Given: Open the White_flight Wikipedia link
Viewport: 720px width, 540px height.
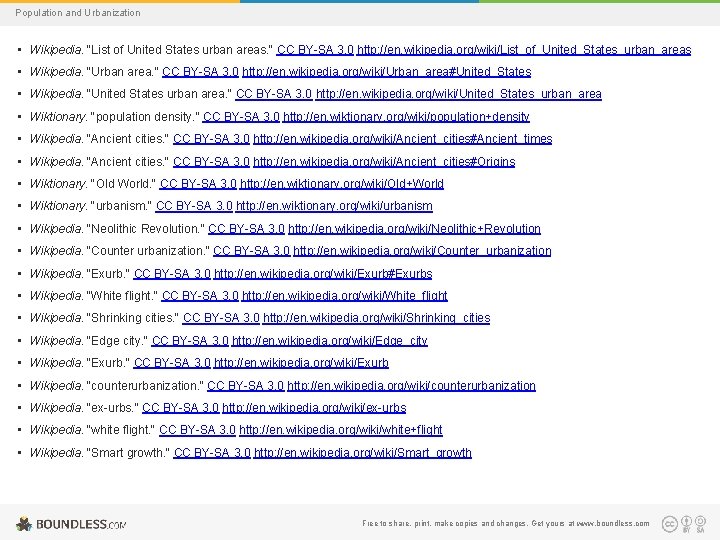Looking at the screenshot, I should click(344, 296).
